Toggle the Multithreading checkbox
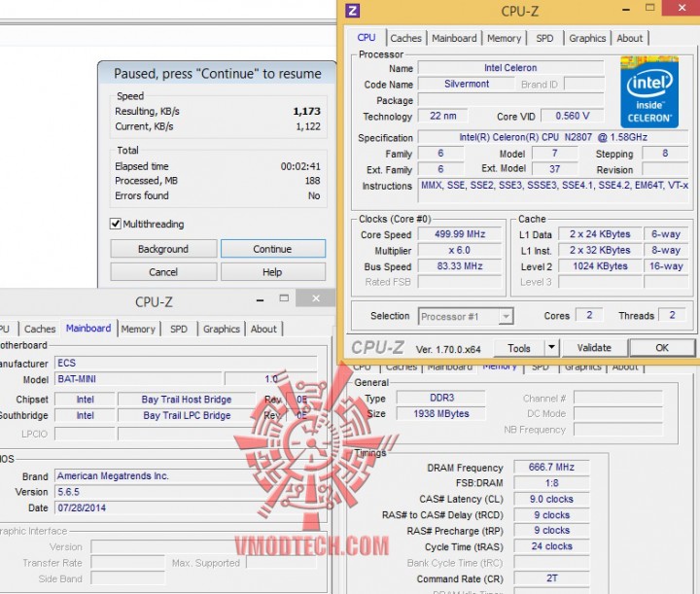 point(115,224)
